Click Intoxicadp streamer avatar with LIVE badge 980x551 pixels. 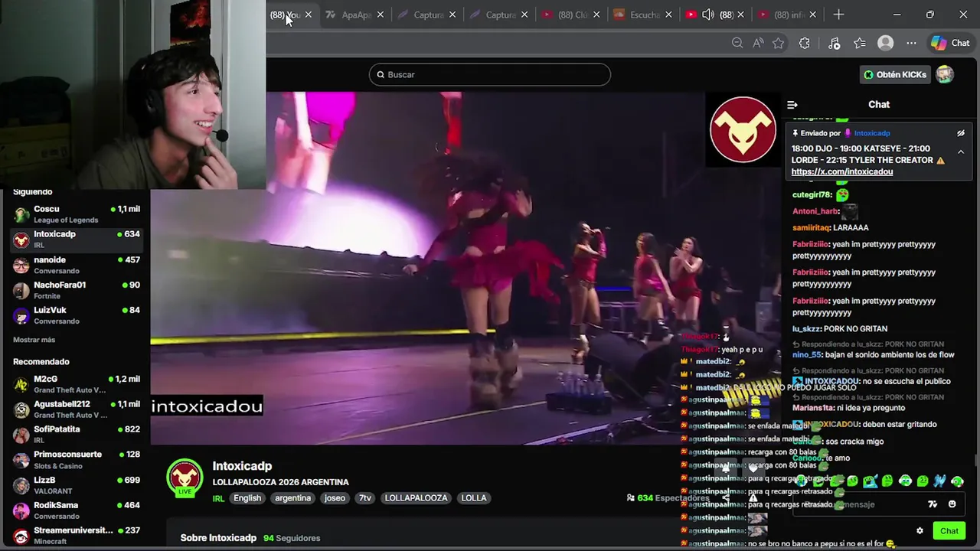[185, 478]
